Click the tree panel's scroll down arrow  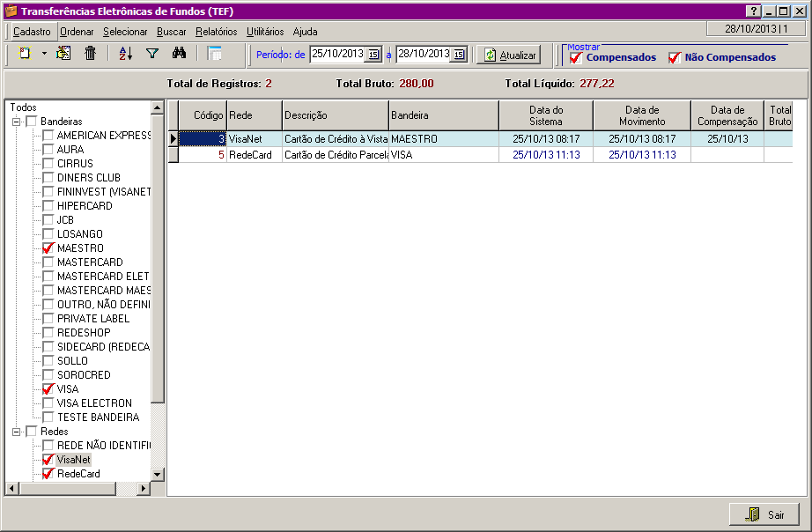[x=158, y=474]
